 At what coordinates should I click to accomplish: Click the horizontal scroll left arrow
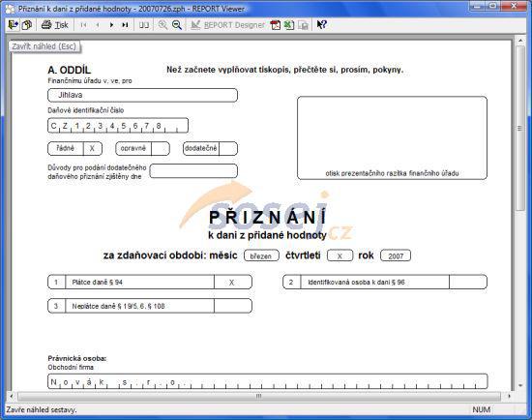12,396
